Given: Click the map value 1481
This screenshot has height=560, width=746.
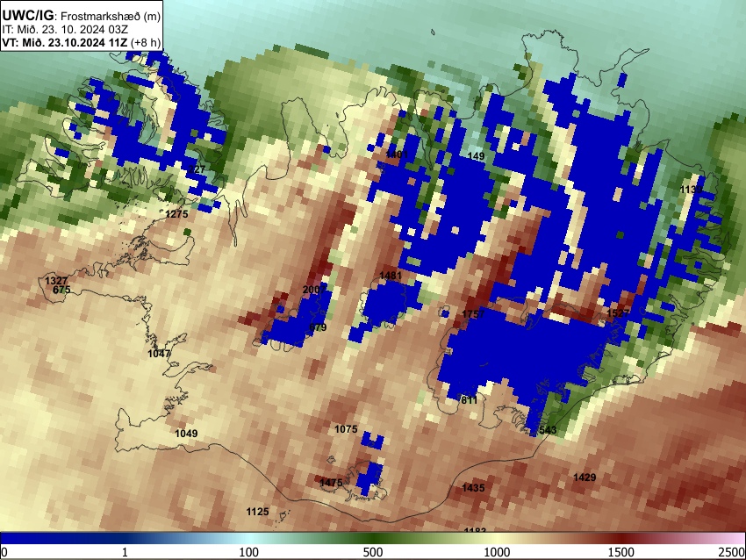Looking at the screenshot, I should pos(391,276).
